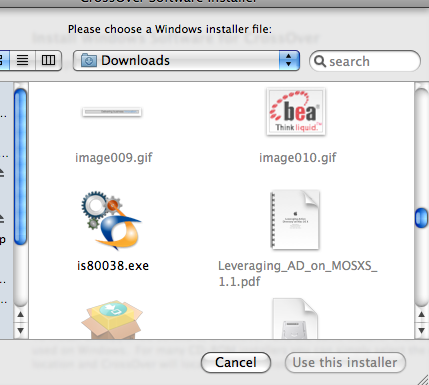Click the file list scroll up arrow

[x=421, y=314]
